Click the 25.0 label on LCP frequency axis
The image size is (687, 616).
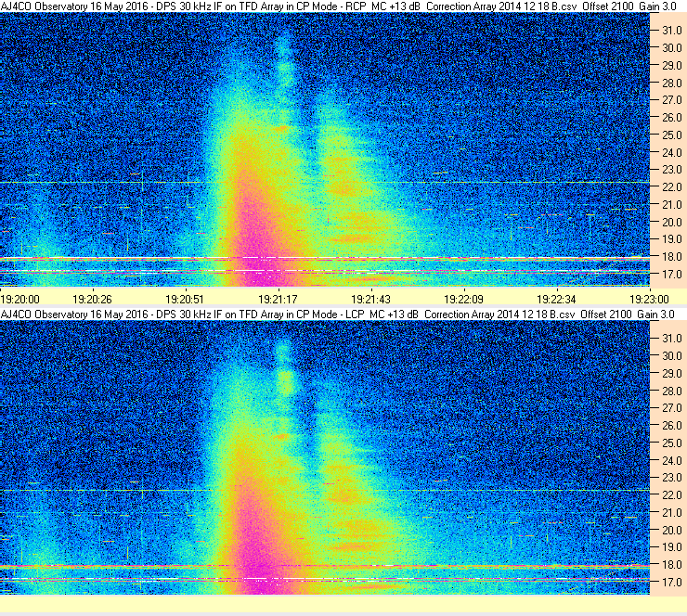tap(671, 443)
